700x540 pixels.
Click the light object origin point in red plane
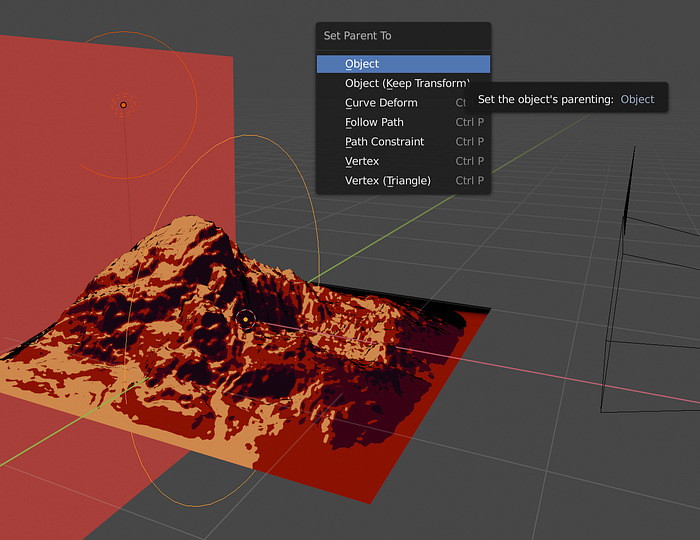coord(124,105)
